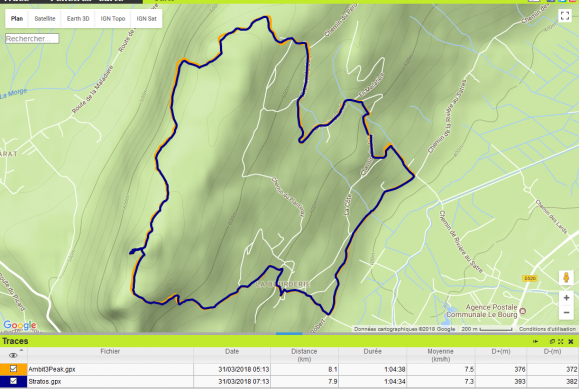
Task: Click the eye visibility column header
Action: tap(13, 355)
